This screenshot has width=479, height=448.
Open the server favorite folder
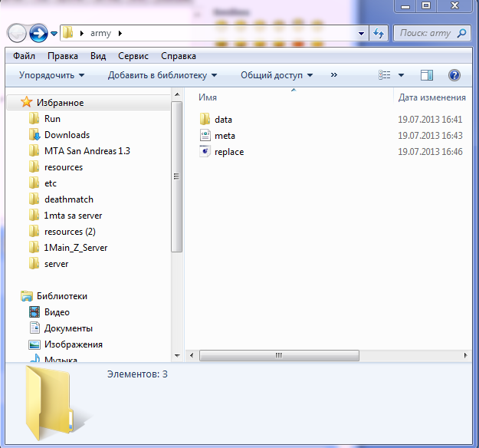coord(56,264)
